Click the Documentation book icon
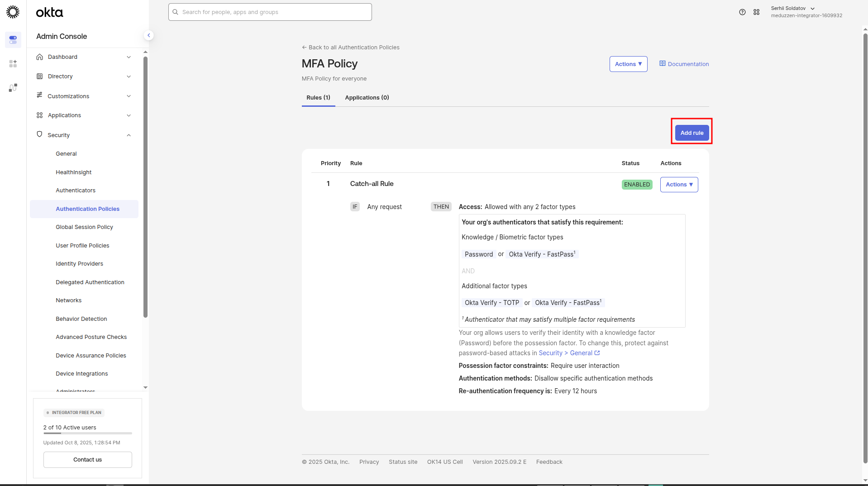868x486 pixels. (662, 64)
